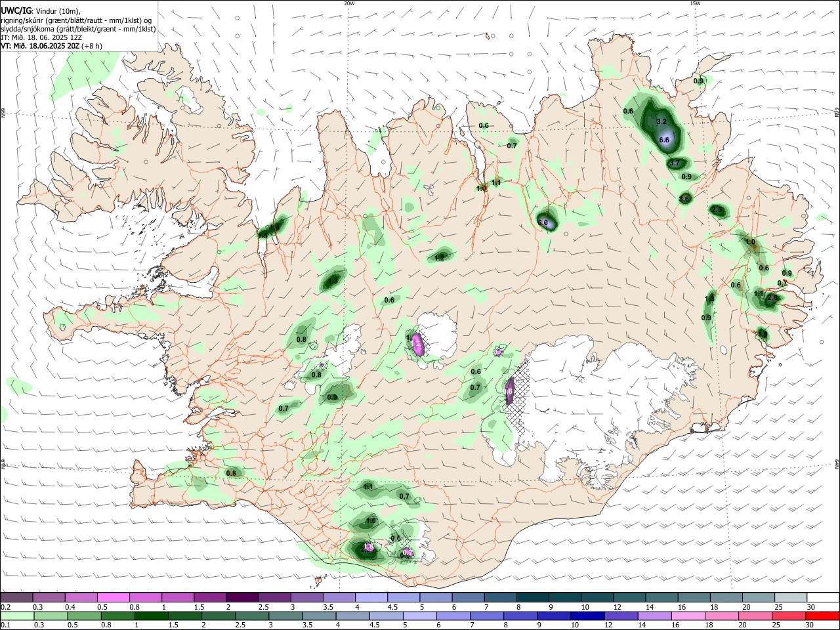Viewport: 840px width, 630px height.
Task: Click the '0.2' label in the upper legend
Action: 6,607
